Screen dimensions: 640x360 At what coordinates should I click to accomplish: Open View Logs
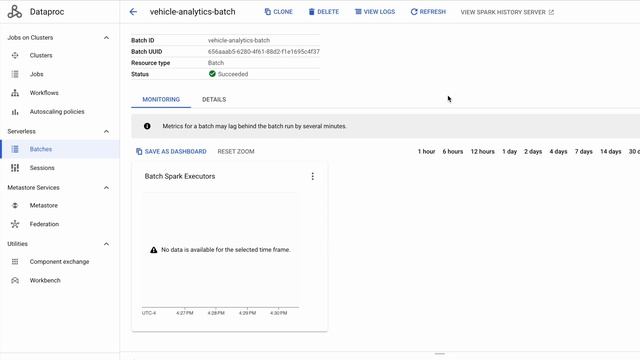coord(375,12)
